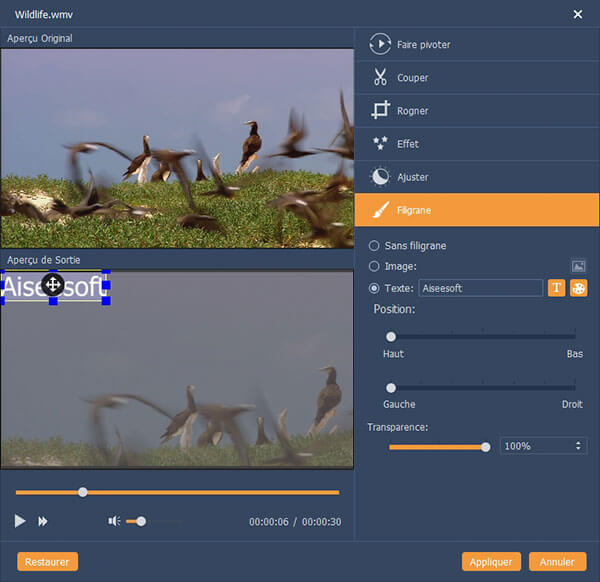
Task: Click the stars icon for Effet
Action: click(x=380, y=144)
